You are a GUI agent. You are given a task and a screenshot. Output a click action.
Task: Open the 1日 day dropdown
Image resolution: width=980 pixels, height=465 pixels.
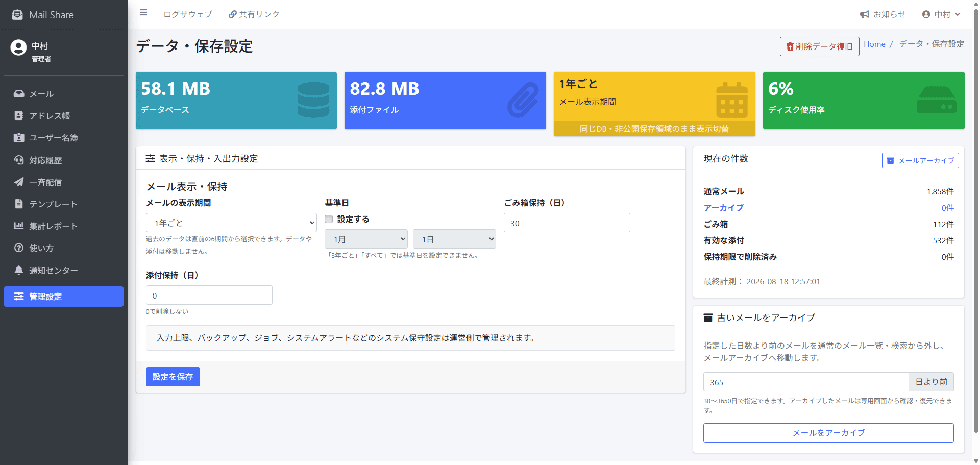point(454,239)
